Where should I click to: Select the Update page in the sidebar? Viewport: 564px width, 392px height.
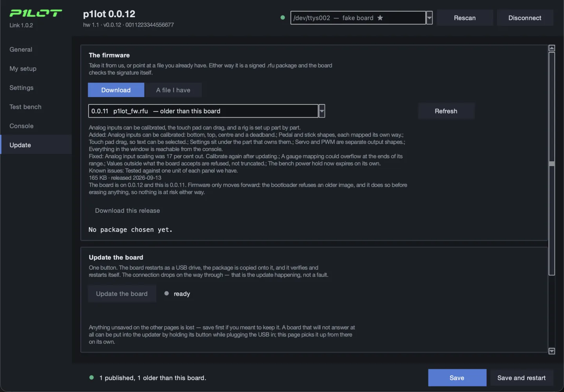tap(36, 145)
